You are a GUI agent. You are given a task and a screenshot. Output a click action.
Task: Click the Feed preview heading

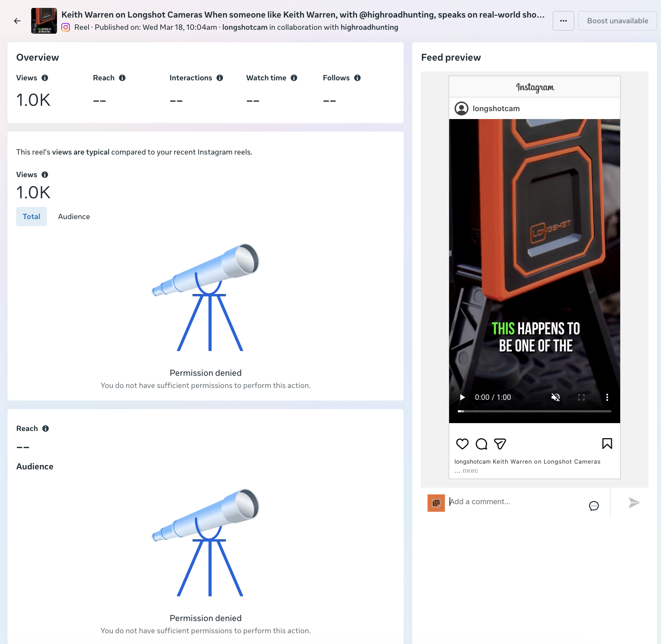pyautogui.click(x=451, y=57)
